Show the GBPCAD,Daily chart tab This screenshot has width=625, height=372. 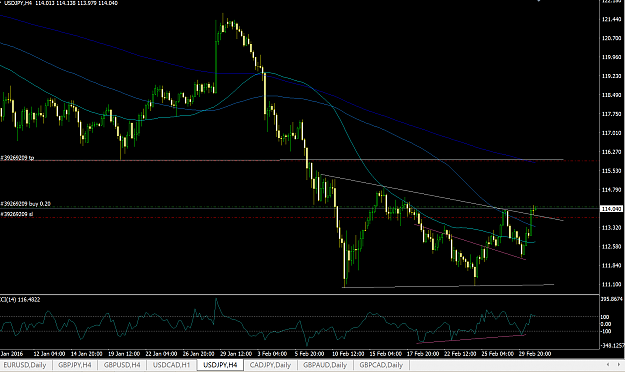click(381, 365)
